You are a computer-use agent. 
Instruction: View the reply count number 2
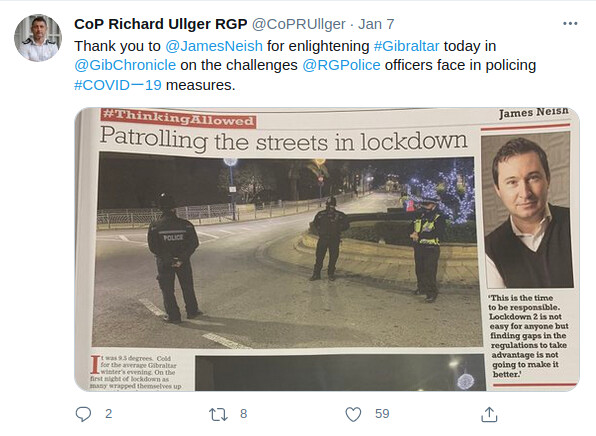(109, 414)
